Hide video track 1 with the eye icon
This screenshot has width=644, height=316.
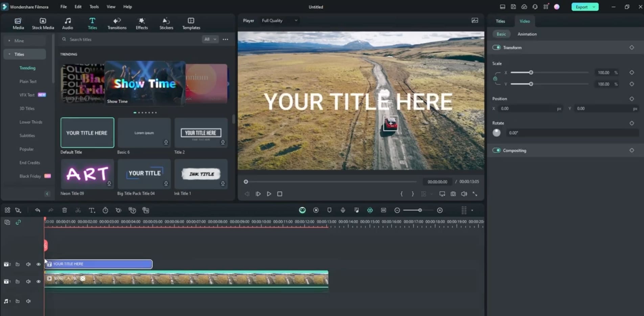[39, 281]
